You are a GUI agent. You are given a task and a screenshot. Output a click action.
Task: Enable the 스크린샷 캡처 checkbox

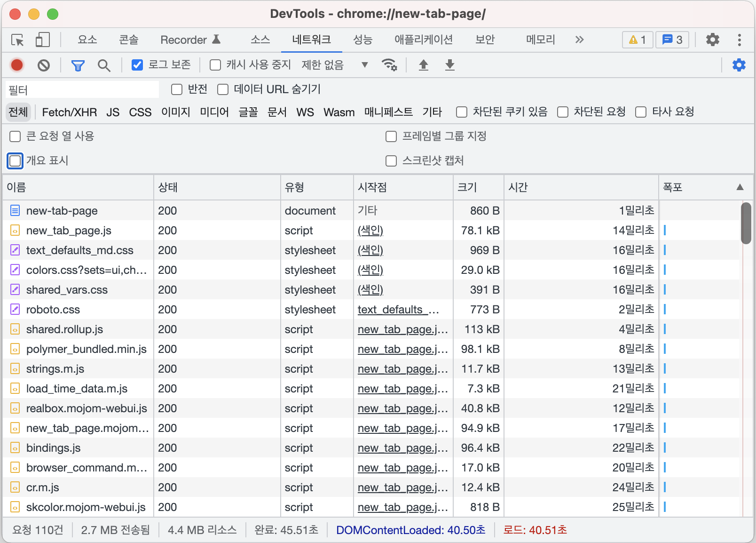[x=391, y=161]
